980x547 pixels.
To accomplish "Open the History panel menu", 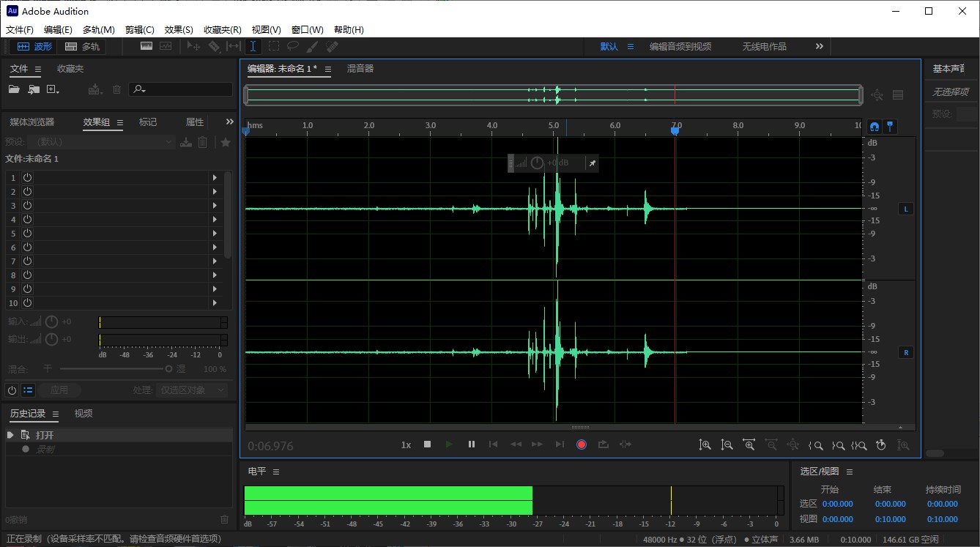I will (56, 414).
